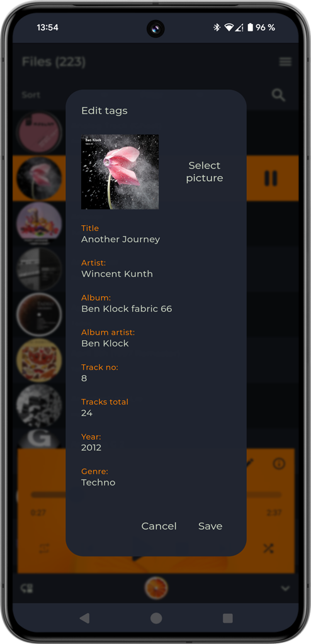311x644 pixels.
Task: Click the Select picture button
Action: coord(205,172)
